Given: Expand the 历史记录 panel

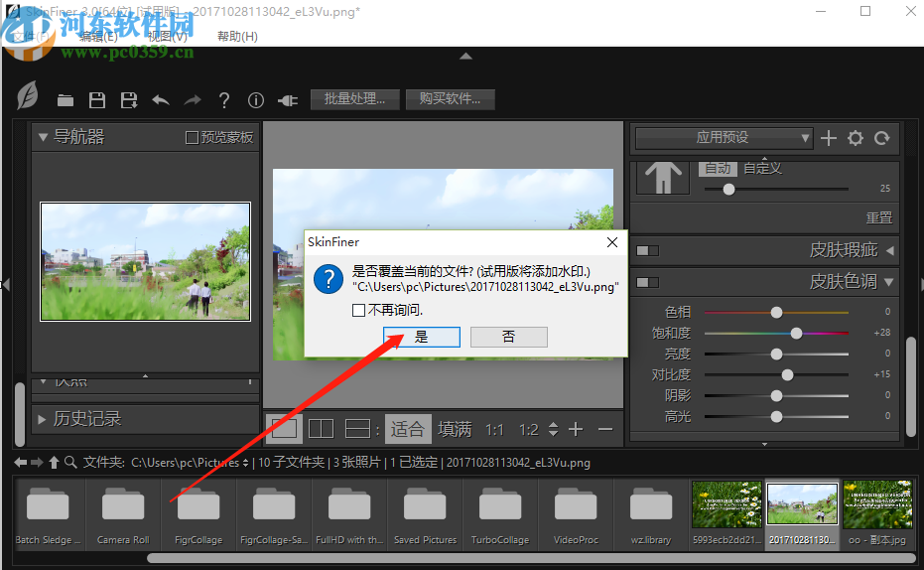Looking at the screenshot, I should pyautogui.click(x=42, y=419).
